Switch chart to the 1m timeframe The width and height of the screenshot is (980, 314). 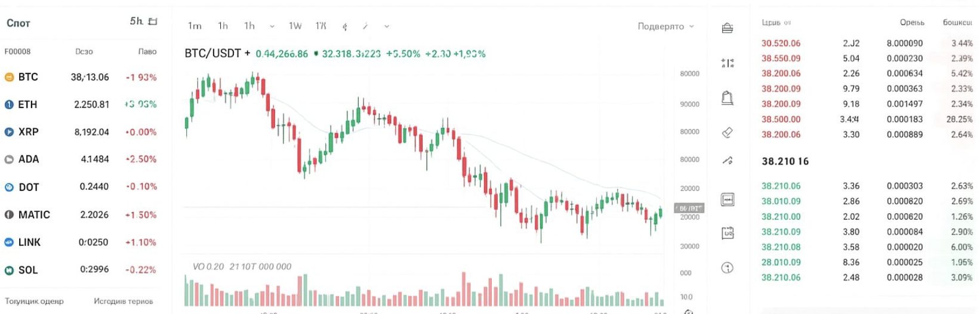(195, 26)
